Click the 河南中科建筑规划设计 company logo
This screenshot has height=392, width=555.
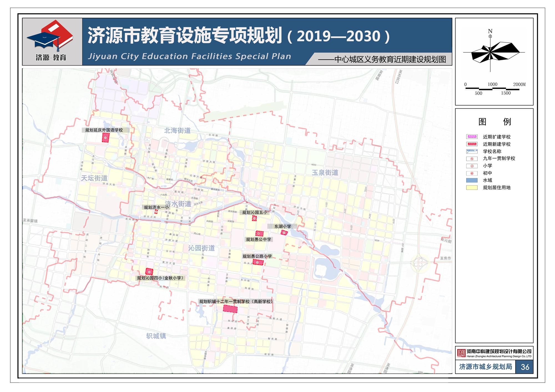pos(461,353)
